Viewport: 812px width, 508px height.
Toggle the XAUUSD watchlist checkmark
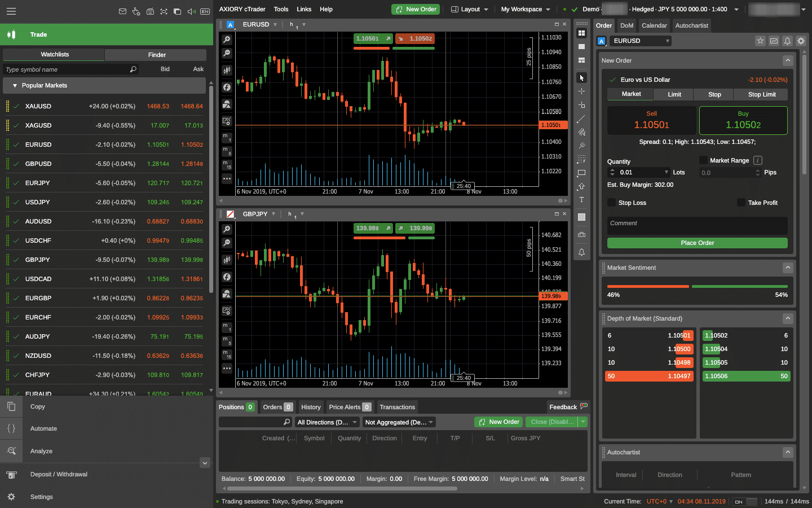pyautogui.click(x=16, y=106)
